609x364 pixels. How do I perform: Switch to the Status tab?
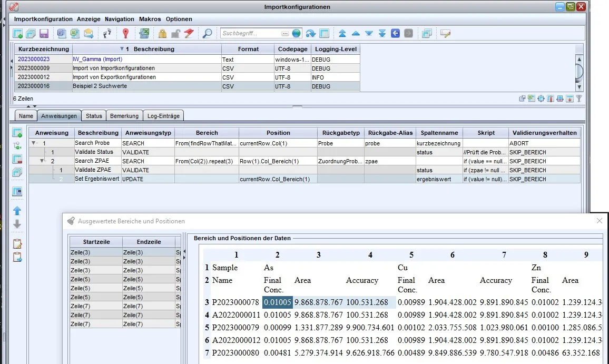coord(94,116)
